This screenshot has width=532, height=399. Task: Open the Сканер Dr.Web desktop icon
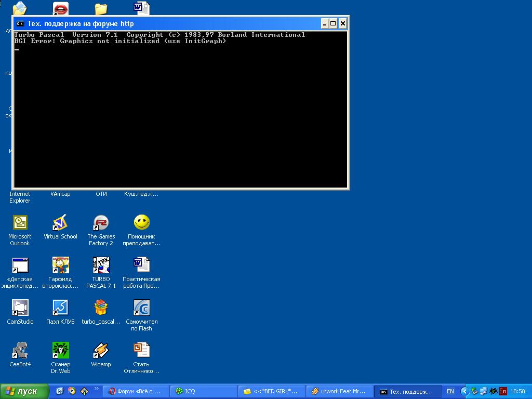tap(60, 351)
